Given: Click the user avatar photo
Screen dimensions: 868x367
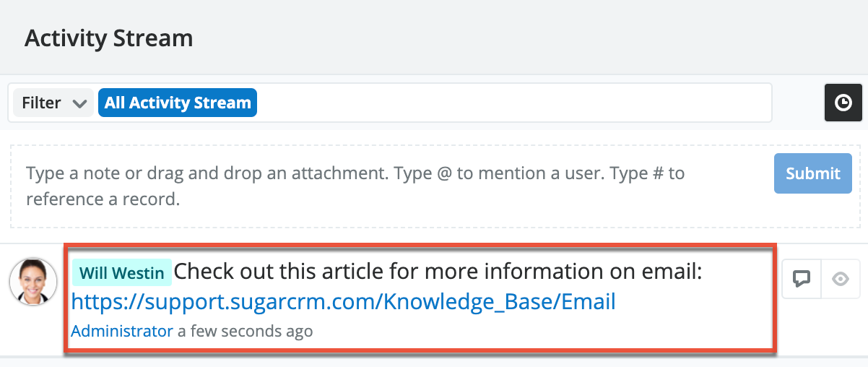Looking at the screenshot, I should [33, 281].
